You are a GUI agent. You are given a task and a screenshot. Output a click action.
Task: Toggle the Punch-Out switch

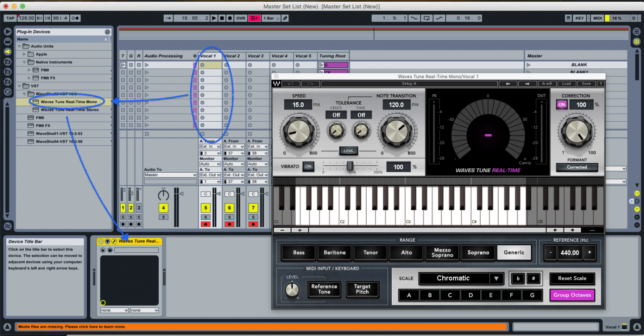tap(439, 18)
